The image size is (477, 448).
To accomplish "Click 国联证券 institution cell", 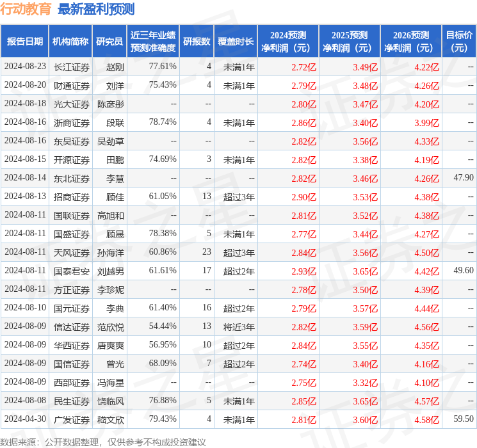I will [x=72, y=216].
